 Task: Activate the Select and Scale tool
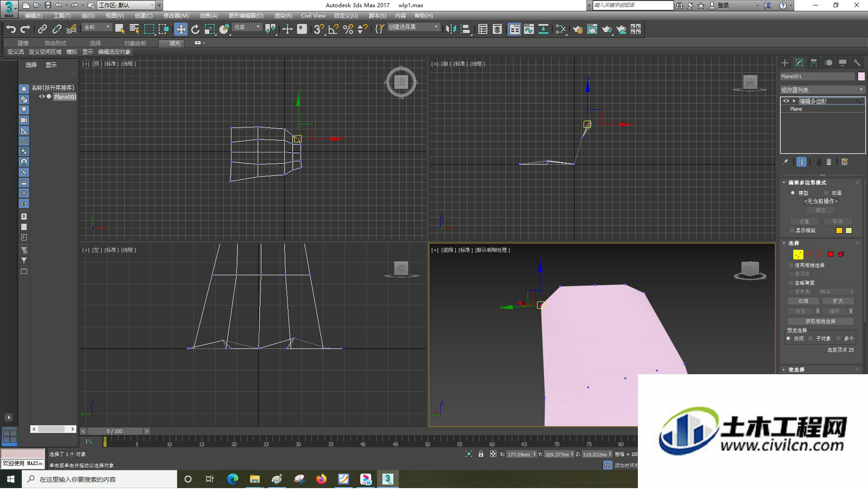(210, 29)
